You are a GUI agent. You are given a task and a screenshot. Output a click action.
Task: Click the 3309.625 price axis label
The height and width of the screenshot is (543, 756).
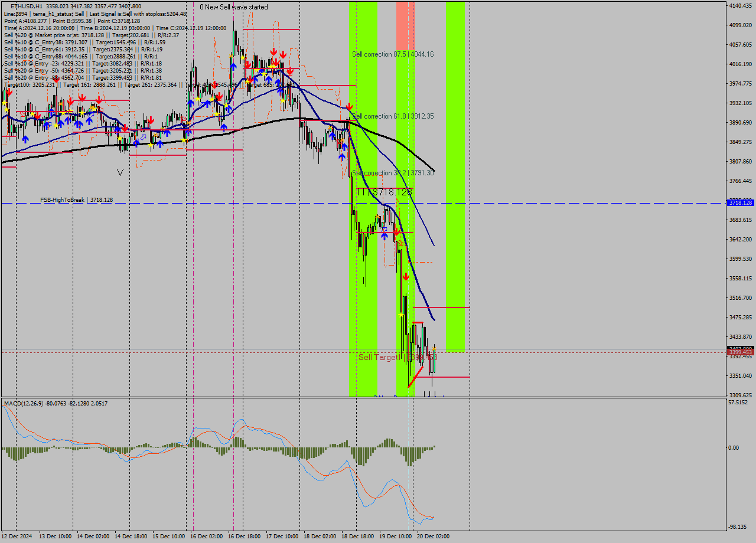tap(740, 395)
